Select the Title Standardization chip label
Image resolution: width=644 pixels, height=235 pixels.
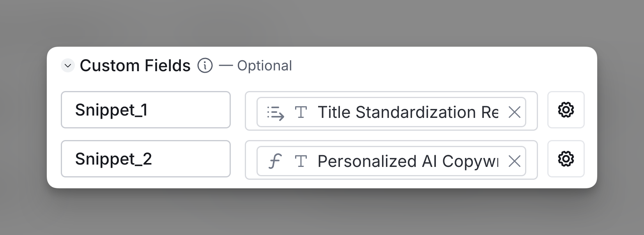point(408,112)
